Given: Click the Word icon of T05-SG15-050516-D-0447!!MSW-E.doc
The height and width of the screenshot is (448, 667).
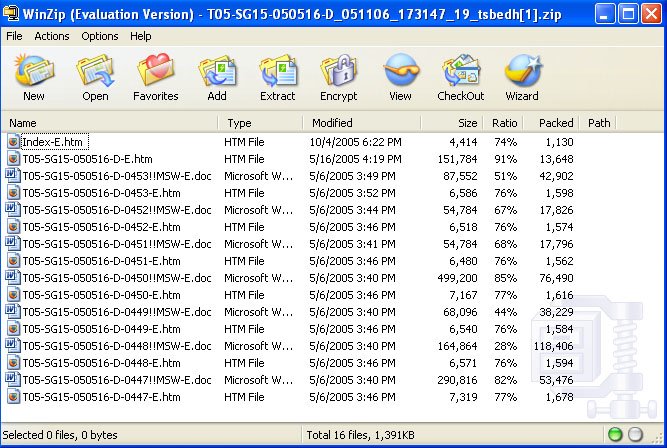Looking at the screenshot, I should click(x=12, y=380).
